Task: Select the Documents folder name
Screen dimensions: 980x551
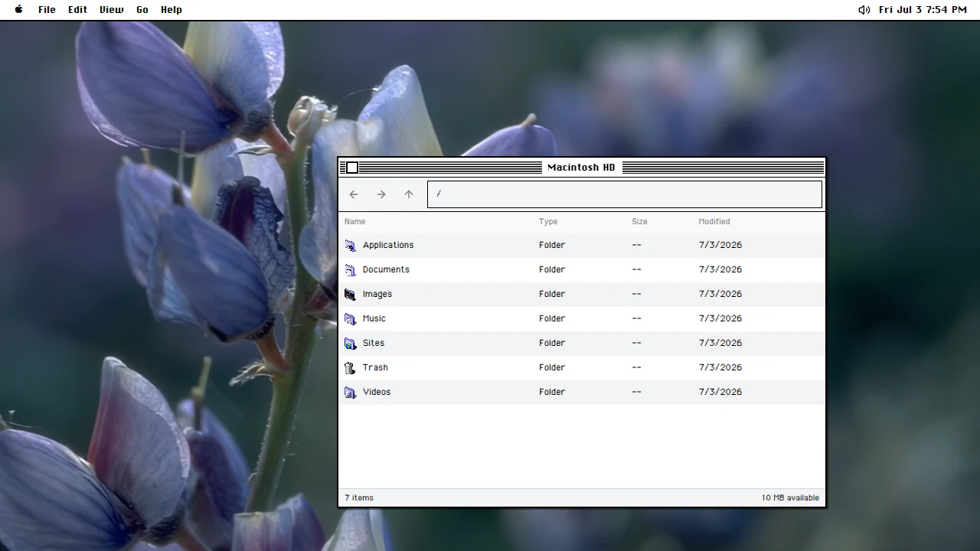Action: point(386,269)
